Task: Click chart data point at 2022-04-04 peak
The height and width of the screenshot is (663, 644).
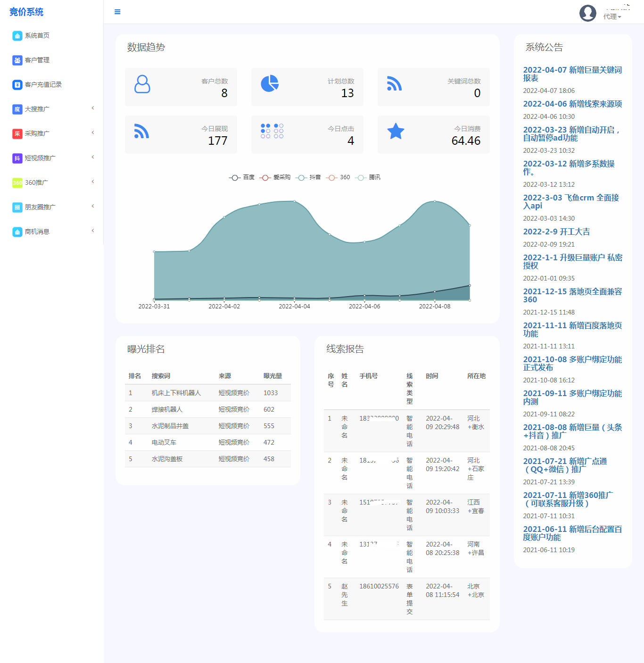Action: (294, 201)
